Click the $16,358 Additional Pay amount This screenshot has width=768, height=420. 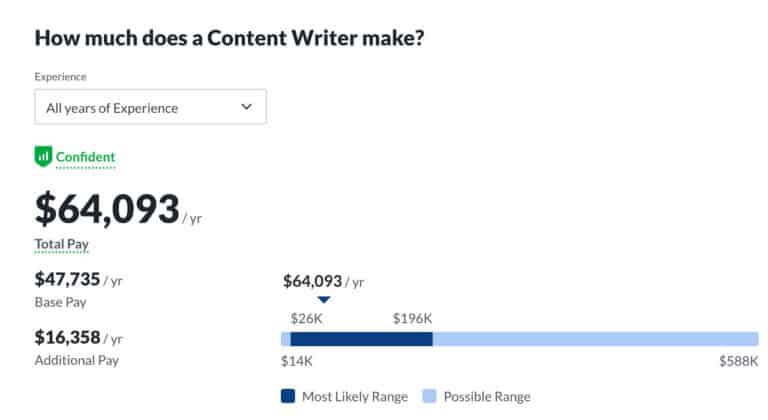pos(68,337)
